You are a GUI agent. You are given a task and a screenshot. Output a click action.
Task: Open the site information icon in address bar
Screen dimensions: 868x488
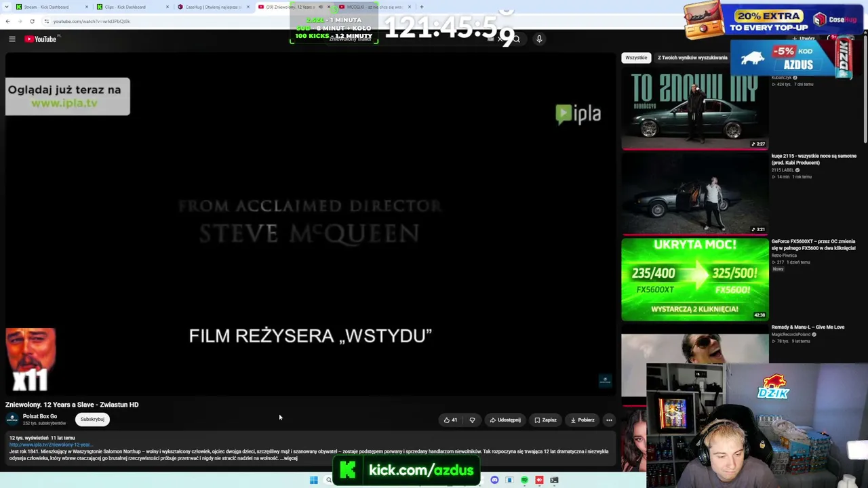46,21
